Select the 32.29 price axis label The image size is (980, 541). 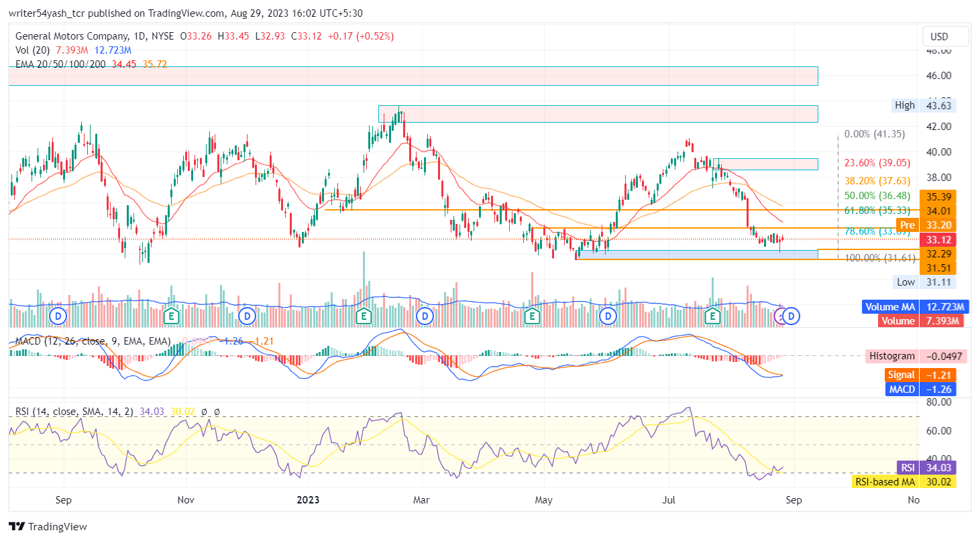tap(937, 254)
